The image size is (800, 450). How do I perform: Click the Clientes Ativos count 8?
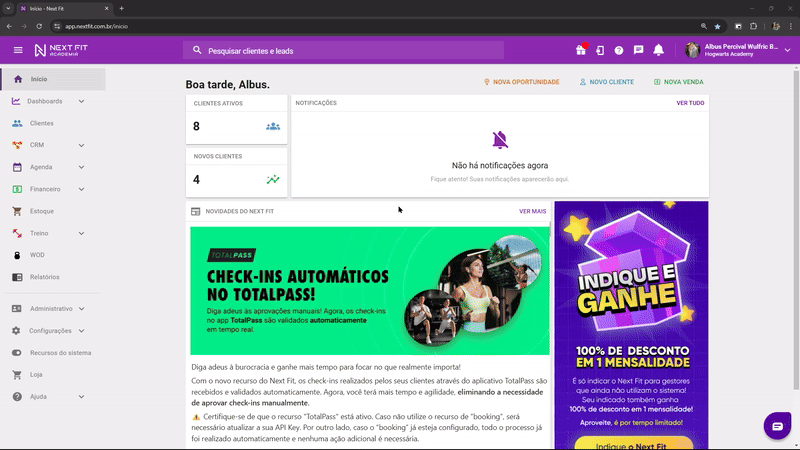click(196, 127)
